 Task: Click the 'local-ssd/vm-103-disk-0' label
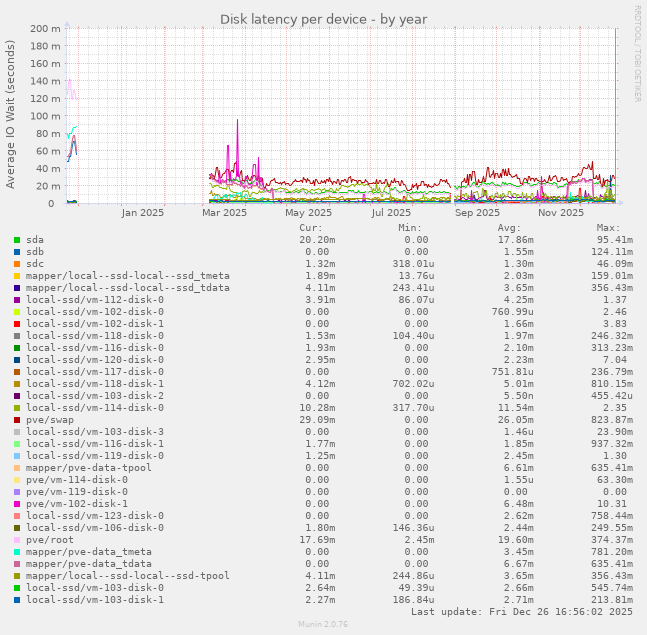[x=95, y=588]
